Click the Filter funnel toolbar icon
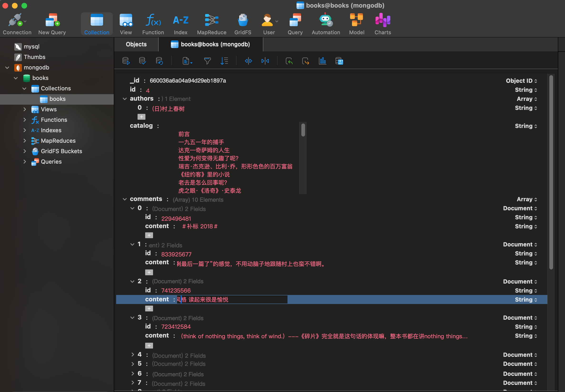This screenshot has height=392, width=565. (x=207, y=61)
